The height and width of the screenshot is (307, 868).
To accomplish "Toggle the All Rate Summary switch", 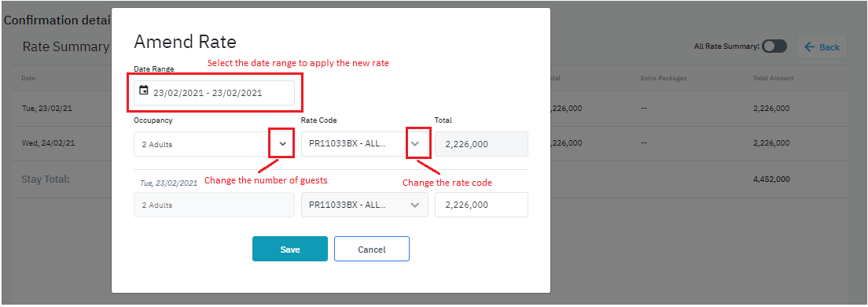I will point(774,46).
